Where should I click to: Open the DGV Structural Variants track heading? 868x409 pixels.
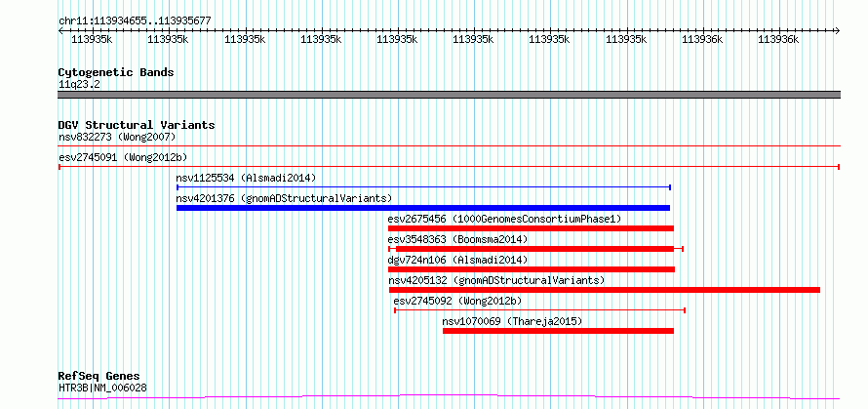pos(137,125)
